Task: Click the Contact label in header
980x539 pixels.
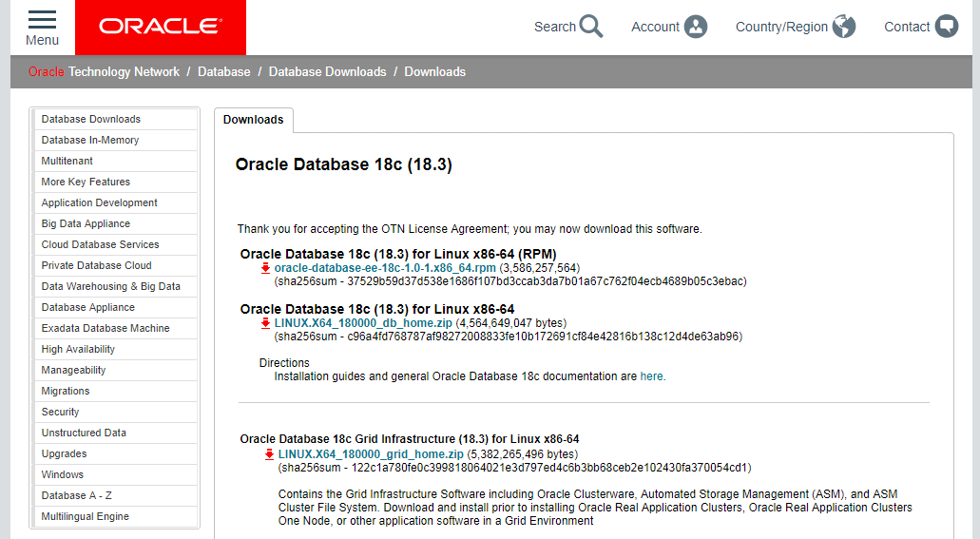Action: [x=907, y=27]
